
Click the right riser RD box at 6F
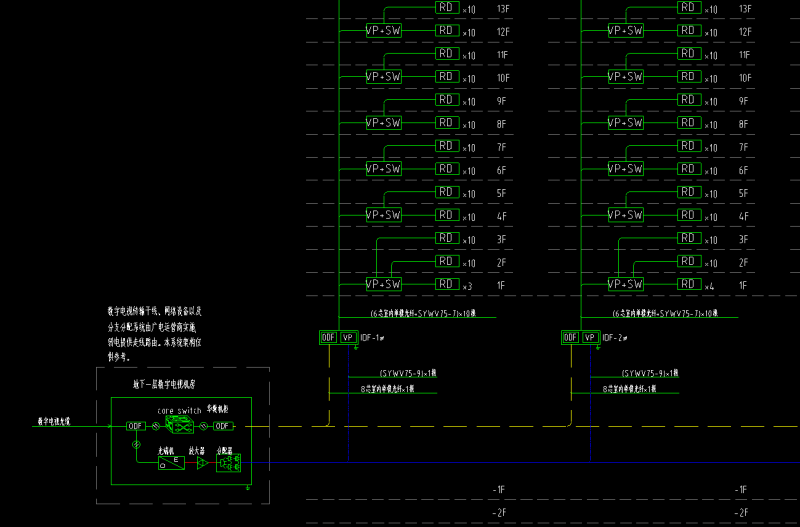688,169
